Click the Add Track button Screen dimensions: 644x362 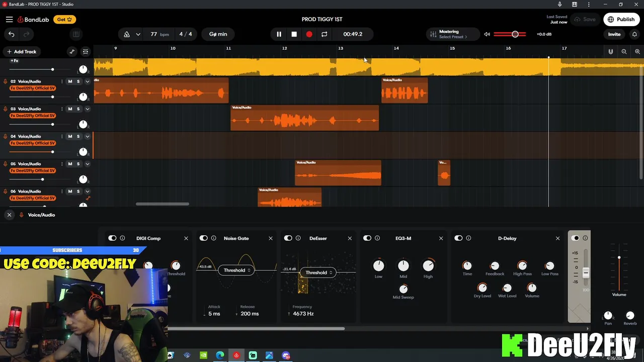point(21,52)
